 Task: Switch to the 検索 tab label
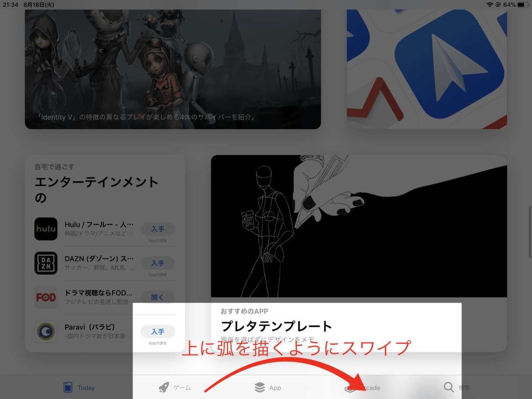[464, 387]
